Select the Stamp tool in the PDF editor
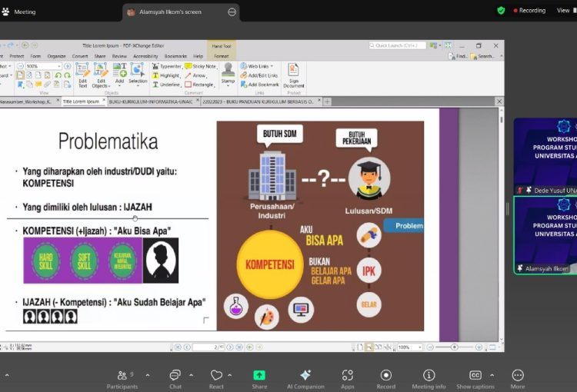 point(228,73)
